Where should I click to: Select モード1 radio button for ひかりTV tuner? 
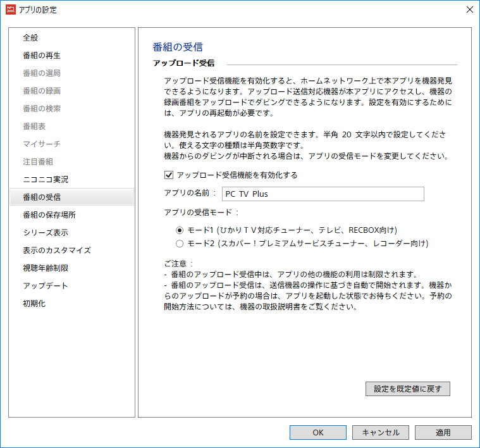180,230
